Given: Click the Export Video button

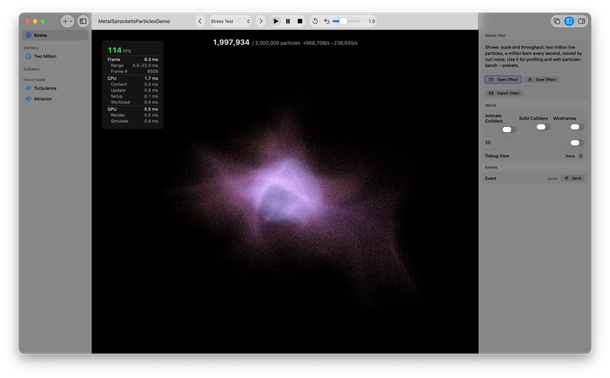Looking at the screenshot, I should [504, 93].
